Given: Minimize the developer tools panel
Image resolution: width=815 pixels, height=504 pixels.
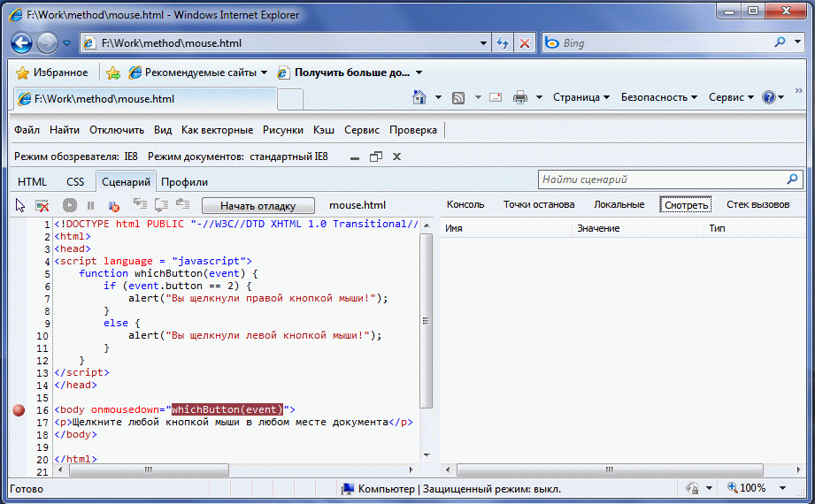Looking at the screenshot, I should tap(355, 157).
